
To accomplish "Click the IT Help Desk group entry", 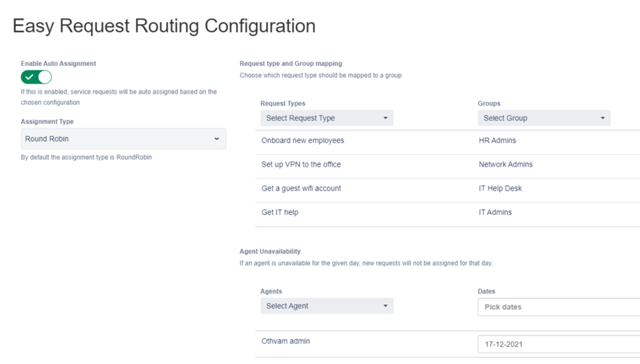I will (500, 189).
